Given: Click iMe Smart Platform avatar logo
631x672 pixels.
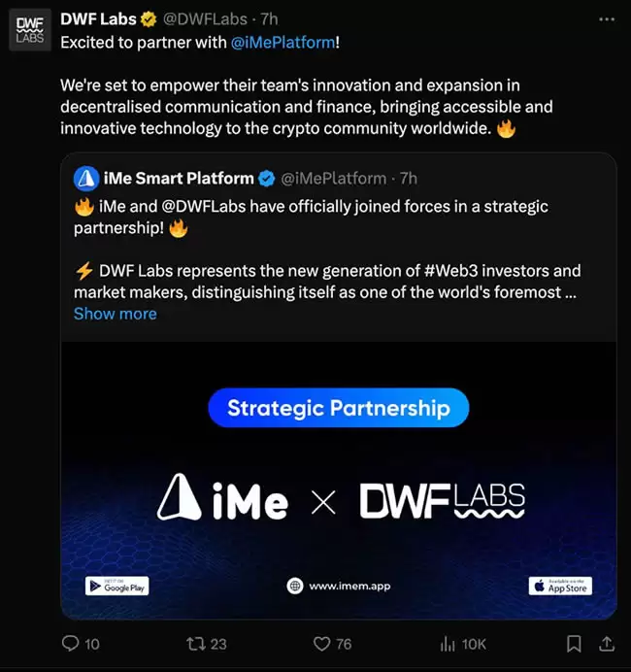Looking at the screenshot, I should 86,178.
